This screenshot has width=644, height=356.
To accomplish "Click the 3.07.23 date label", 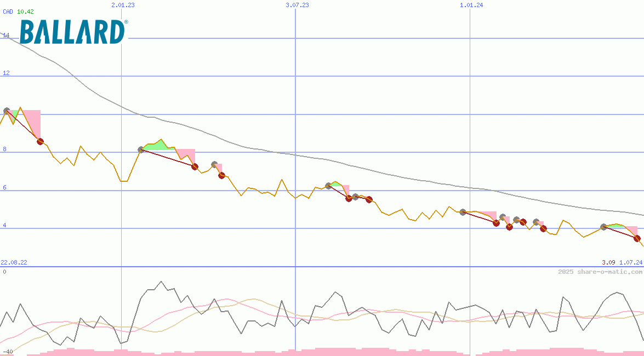I will 298,5.
